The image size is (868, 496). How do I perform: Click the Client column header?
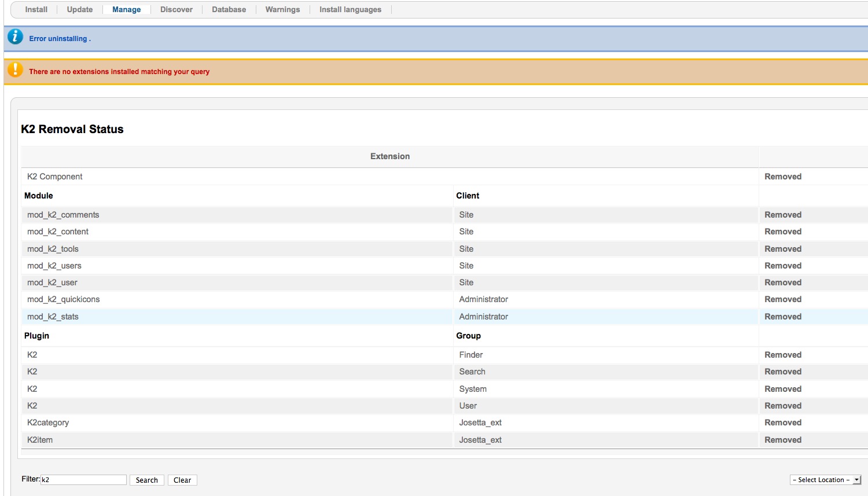coord(468,196)
